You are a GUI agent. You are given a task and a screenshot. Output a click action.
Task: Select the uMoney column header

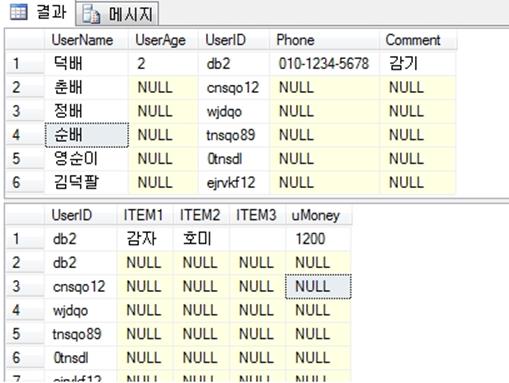tap(318, 215)
